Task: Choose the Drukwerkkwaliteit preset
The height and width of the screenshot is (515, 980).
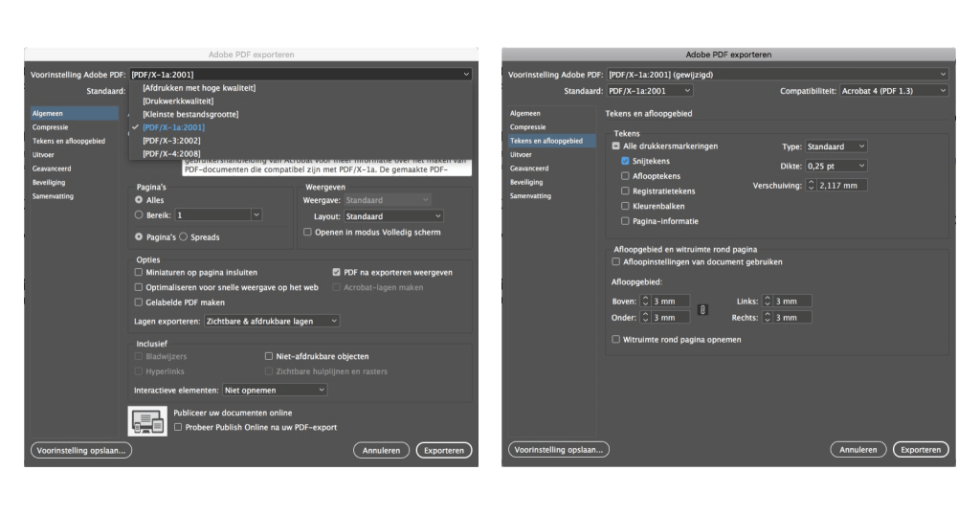Action: [178, 101]
